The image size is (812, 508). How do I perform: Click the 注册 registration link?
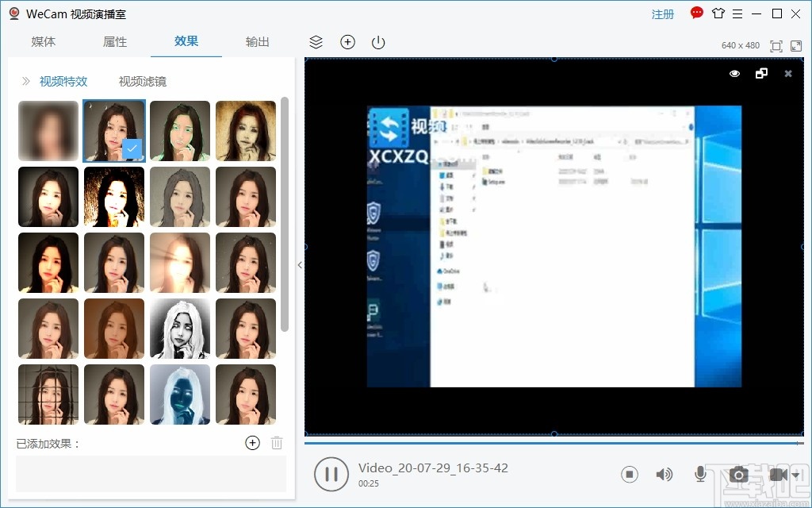coord(663,13)
